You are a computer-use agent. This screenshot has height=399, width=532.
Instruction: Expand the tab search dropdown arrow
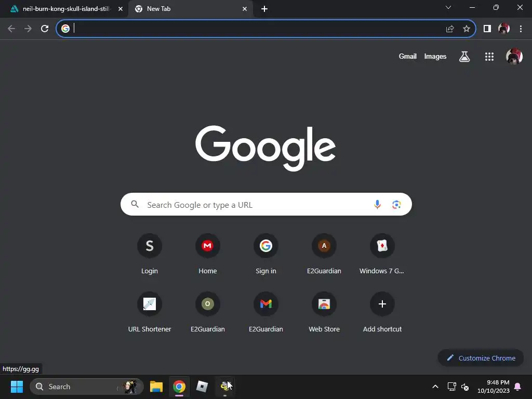pyautogui.click(x=448, y=7)
